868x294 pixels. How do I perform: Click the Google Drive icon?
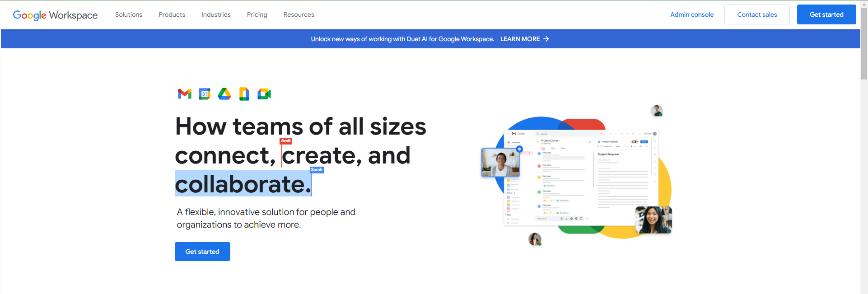coord(224,94)
